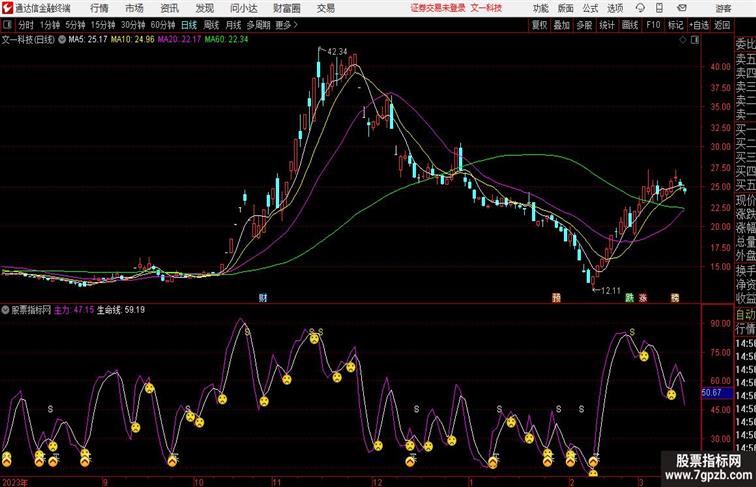The width and height of the screenshot is (756, 487).
Task: Expand the 更多 periods list
Action: pyautogui.click(x=286, y=25)
